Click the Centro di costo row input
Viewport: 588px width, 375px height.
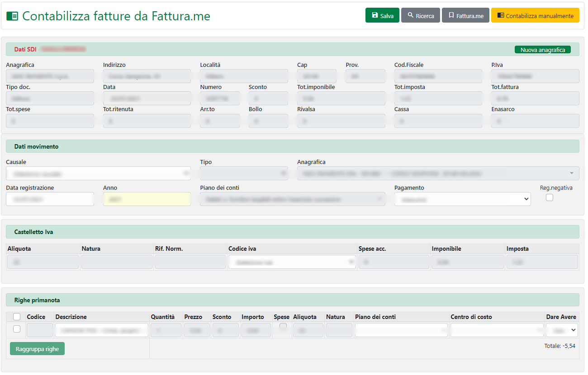coord(497,330)
